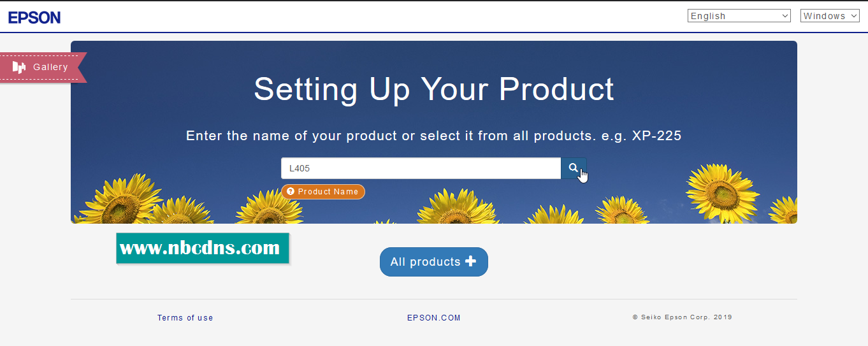868x346 pixels.
Task: Open the English language dropdown
Action: (x=738, y=16)
